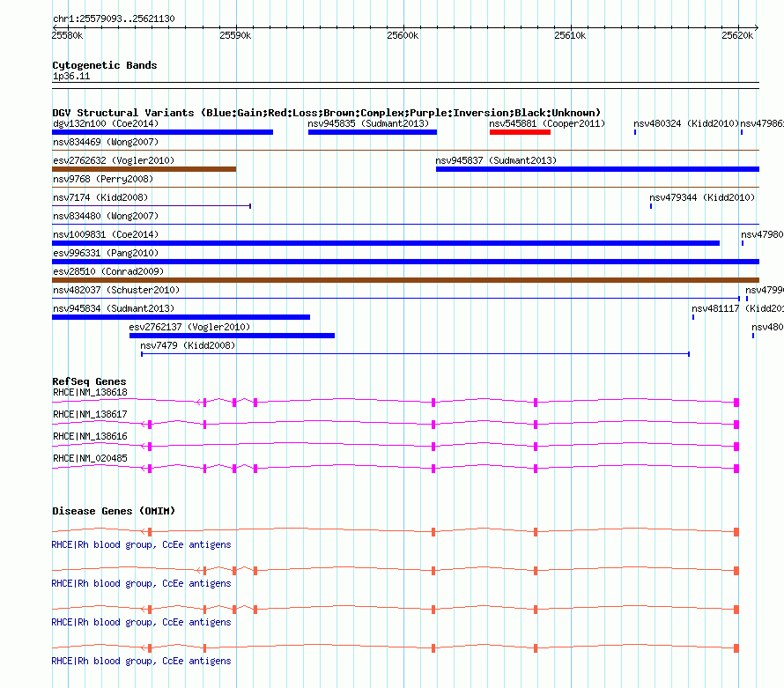Click the 25620k ruler tick label
This screenshot has height=688, width=784.
[x=737, y=35]
